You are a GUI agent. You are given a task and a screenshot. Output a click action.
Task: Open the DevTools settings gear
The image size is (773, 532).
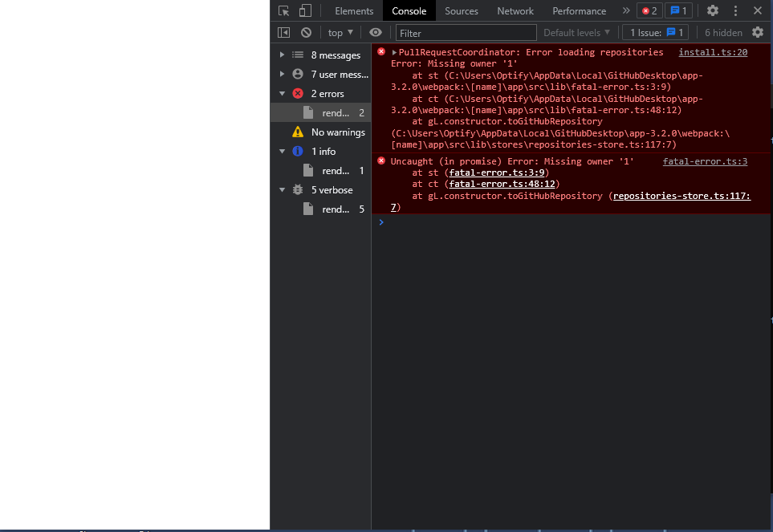point(713,10)
